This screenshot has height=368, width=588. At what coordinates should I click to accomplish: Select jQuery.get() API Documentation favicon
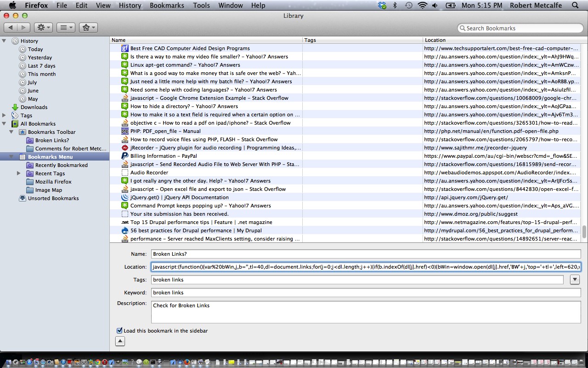point(125,197)
